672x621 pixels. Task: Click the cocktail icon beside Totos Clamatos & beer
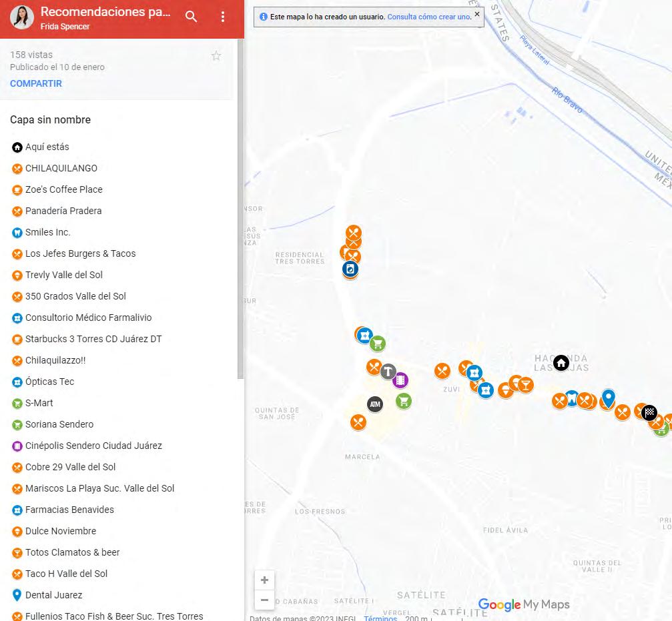(x=17, y=553)
